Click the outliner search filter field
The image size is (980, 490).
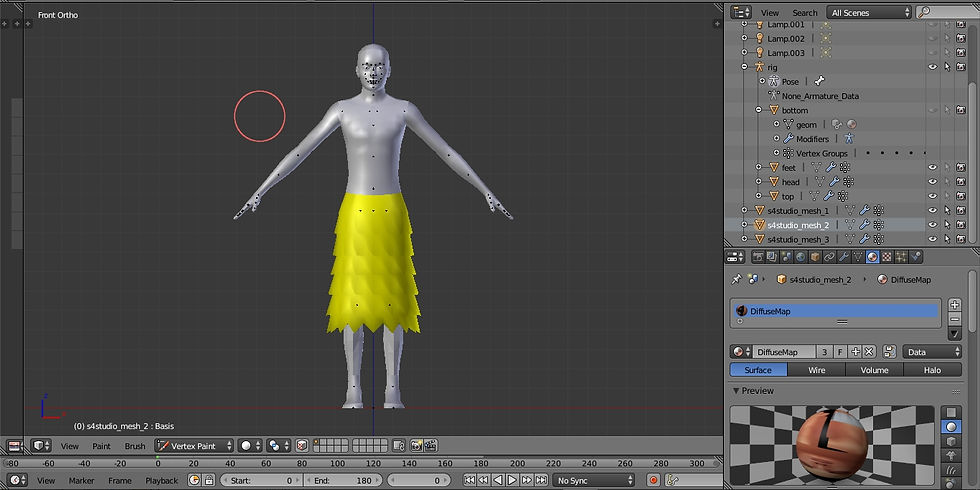click(x=947, y=12)
